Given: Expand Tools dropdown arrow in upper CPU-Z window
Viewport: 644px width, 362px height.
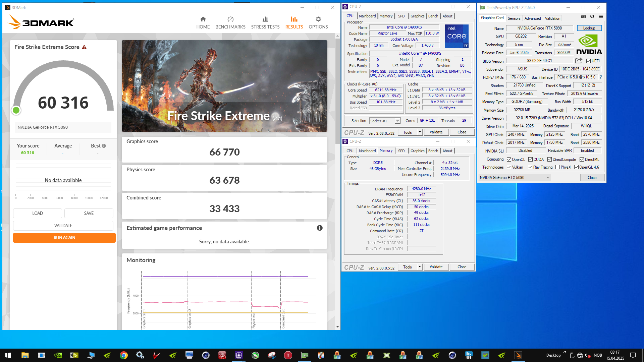Looking at the screenshot, I should point(420,132).
